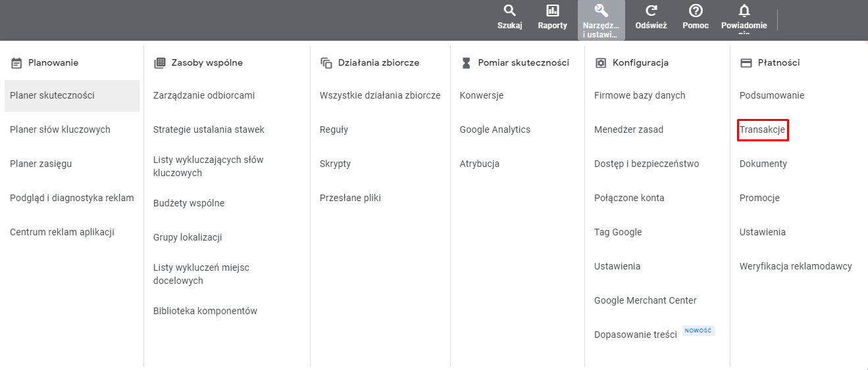Viewport: 868px width, 370px height.
Task: Choose Skrypty from Działania zbiorcze
Action: click(x=335, y=164)
